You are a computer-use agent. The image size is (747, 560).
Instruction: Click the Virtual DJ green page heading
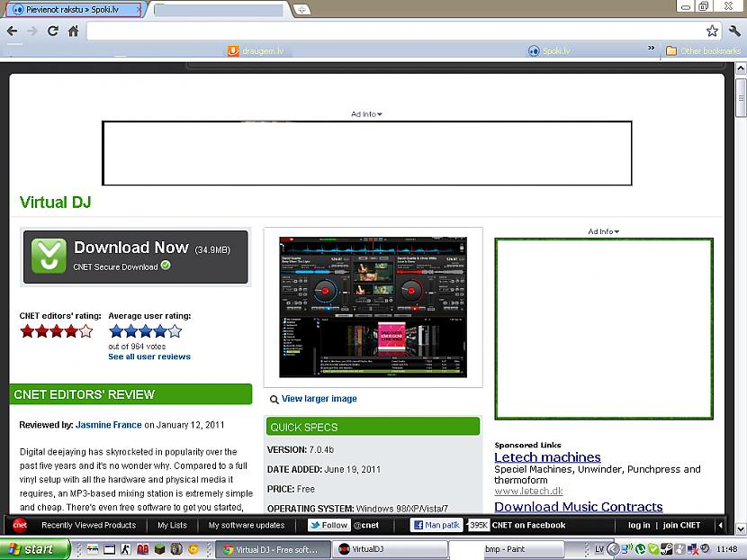point(55,202)
